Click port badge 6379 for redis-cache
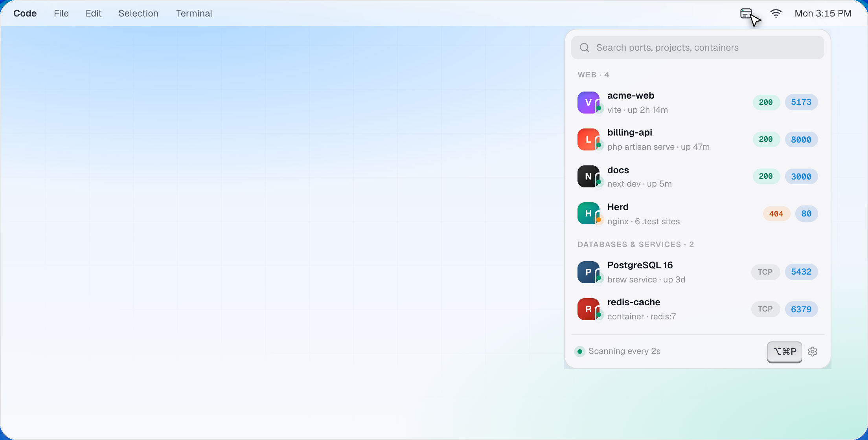Screen dimensions: 868x440 [x=801, y=309]
